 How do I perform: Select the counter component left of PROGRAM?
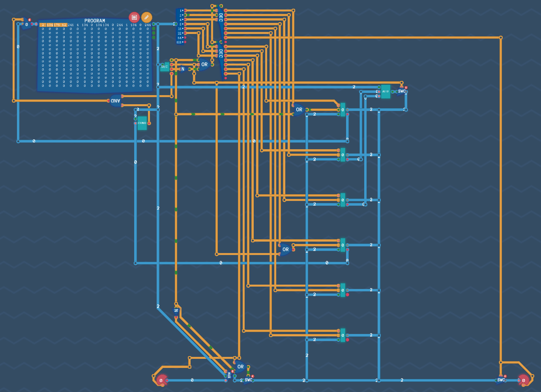click(x=26, y=24)
